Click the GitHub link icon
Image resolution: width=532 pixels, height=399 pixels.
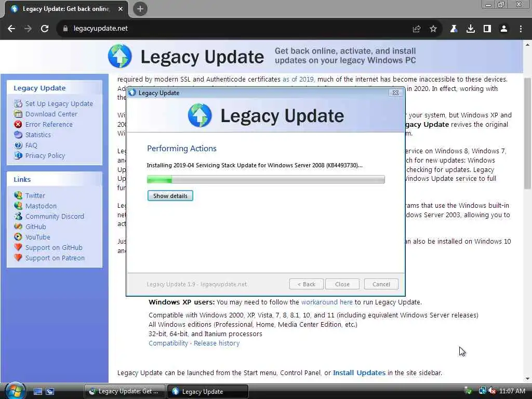pos(18,227)
